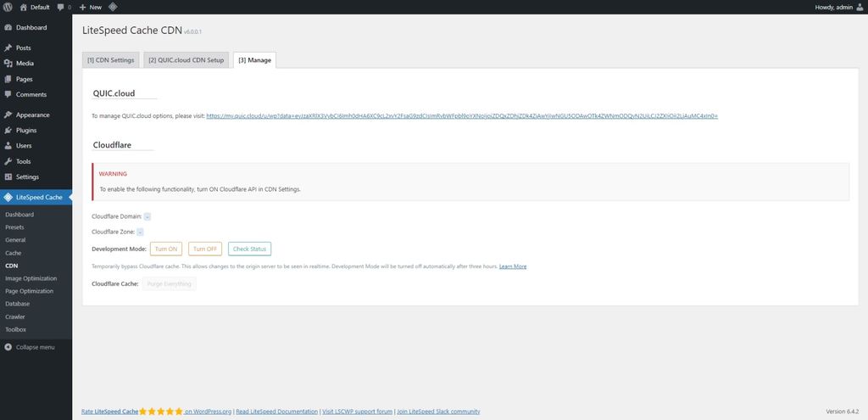Screen dimensions: 868x420
Task: Click Howdy, admin account menu
Action: 839,7
